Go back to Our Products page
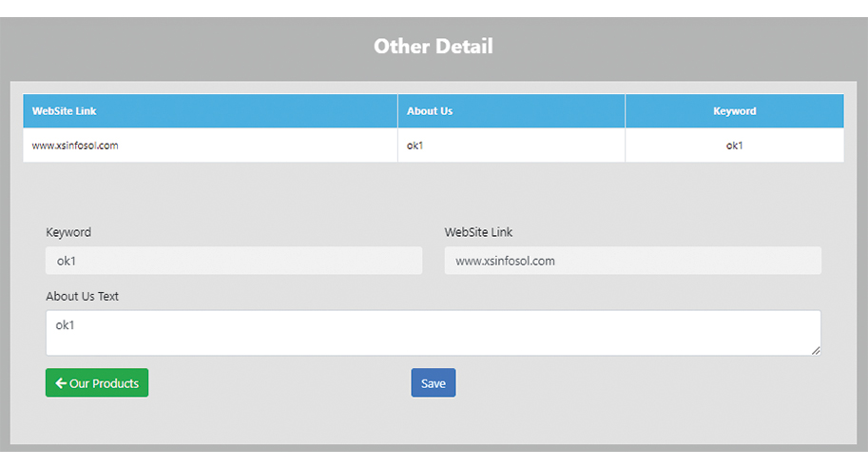Screen dimensions: 868x468 click(97, 382)
